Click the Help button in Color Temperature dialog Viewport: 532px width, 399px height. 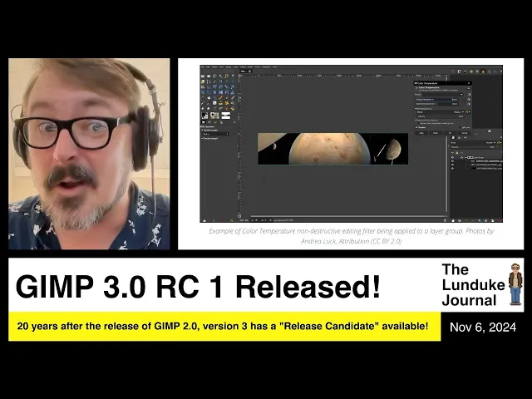point(421,133)
